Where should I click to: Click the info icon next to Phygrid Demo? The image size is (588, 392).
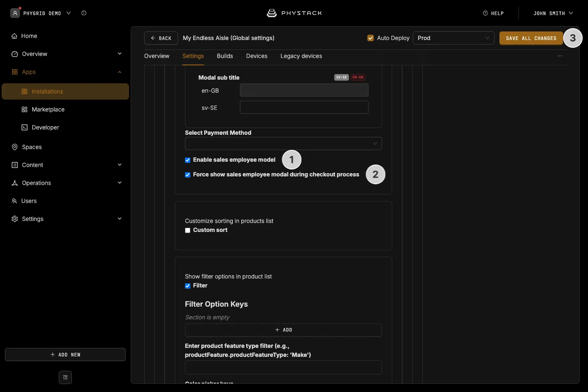[84, 13]
